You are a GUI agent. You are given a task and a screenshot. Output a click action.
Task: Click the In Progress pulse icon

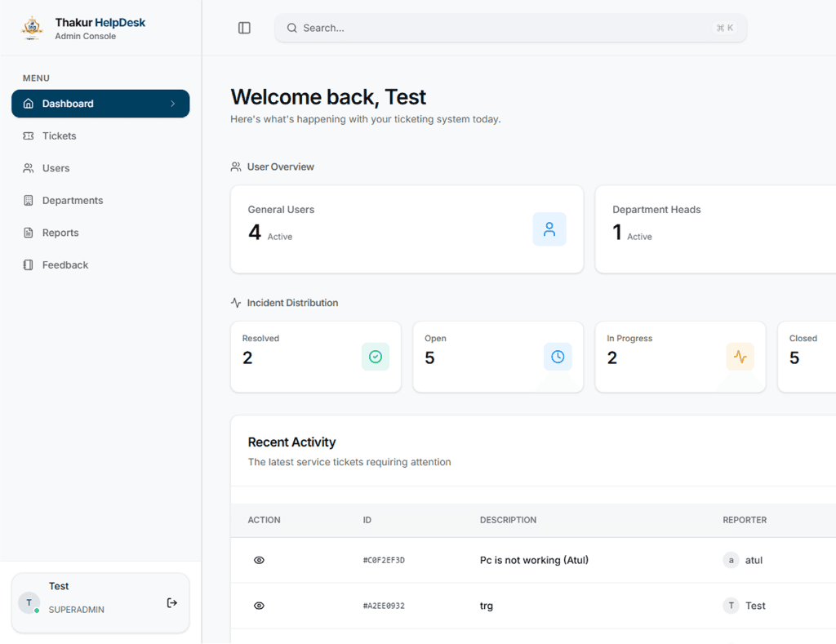(x=740, y=357)
